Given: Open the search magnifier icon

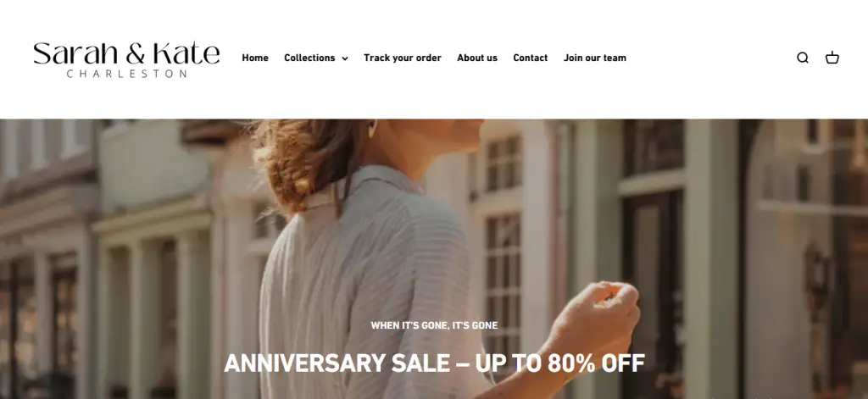Looking at the screenshot, I should click(803, 58).
